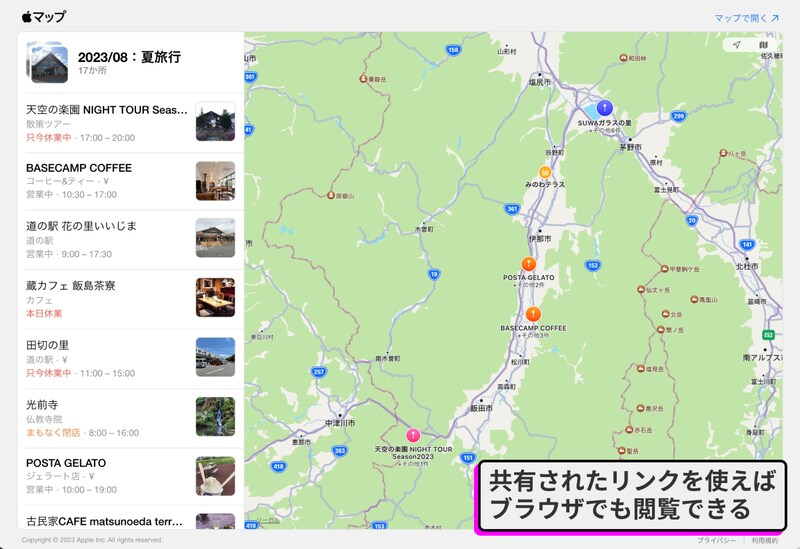Click the 北岳 mountain marker
This screenshot has height=549, width=800.
[665, 314]
